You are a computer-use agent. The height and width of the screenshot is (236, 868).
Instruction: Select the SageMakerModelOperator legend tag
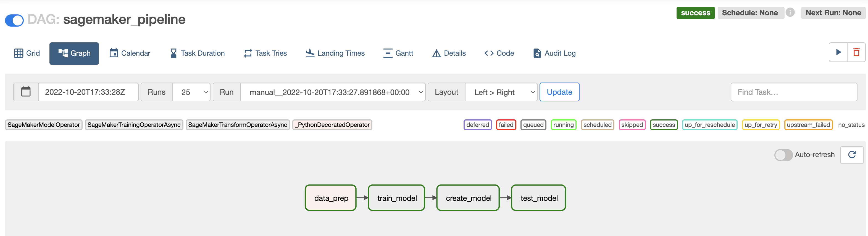coord(43,125)
